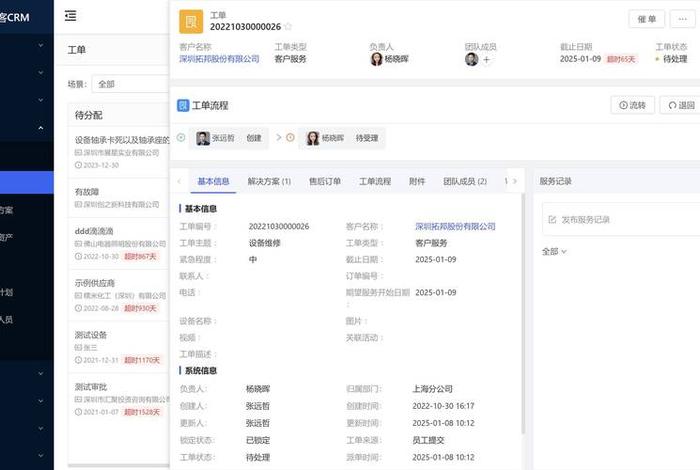Click the detail panel vertical scrollbar
This screenshot has height=470, width=700.
coord(523,312)
